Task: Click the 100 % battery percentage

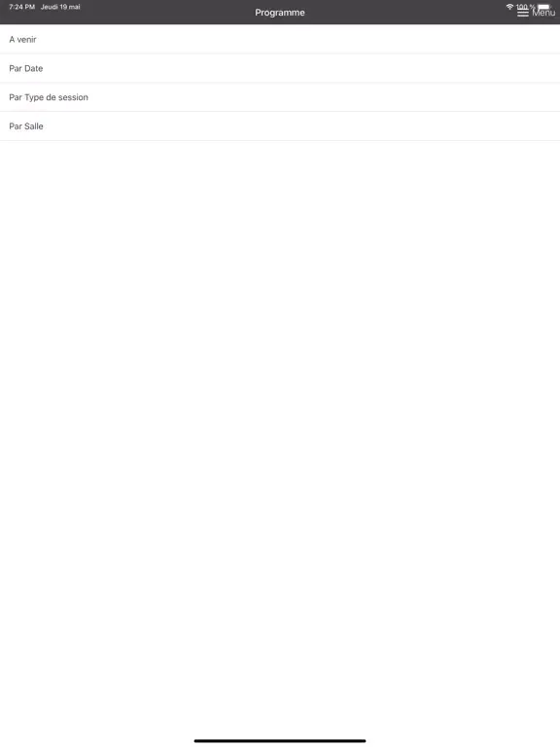Action: (526, 7)
